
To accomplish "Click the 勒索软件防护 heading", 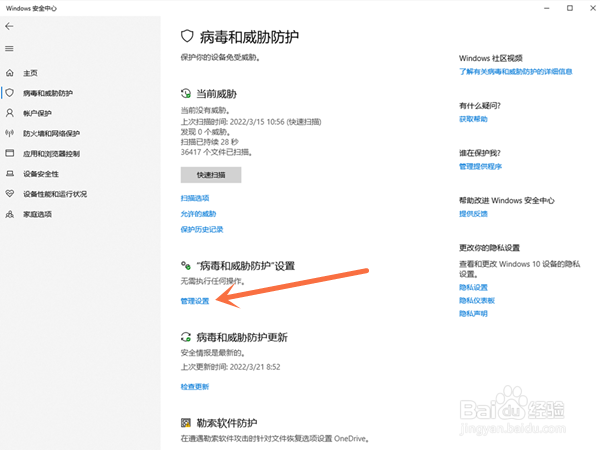I will 227,423.
